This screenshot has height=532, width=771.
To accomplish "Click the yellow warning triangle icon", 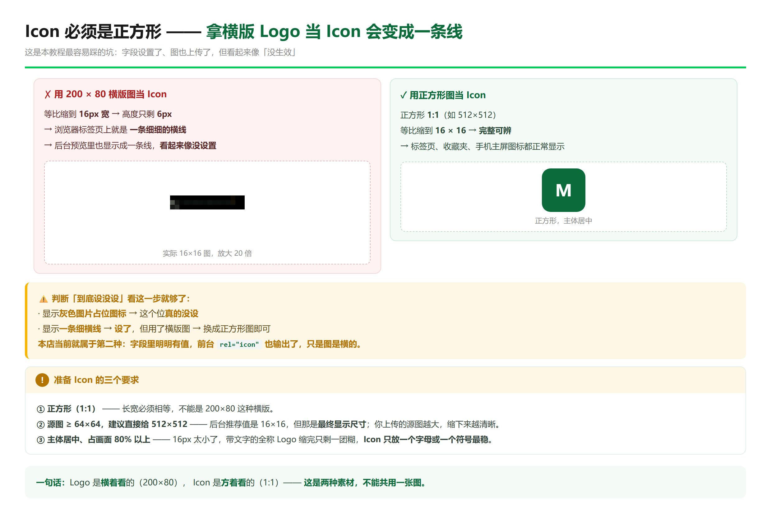I will 43,299.
